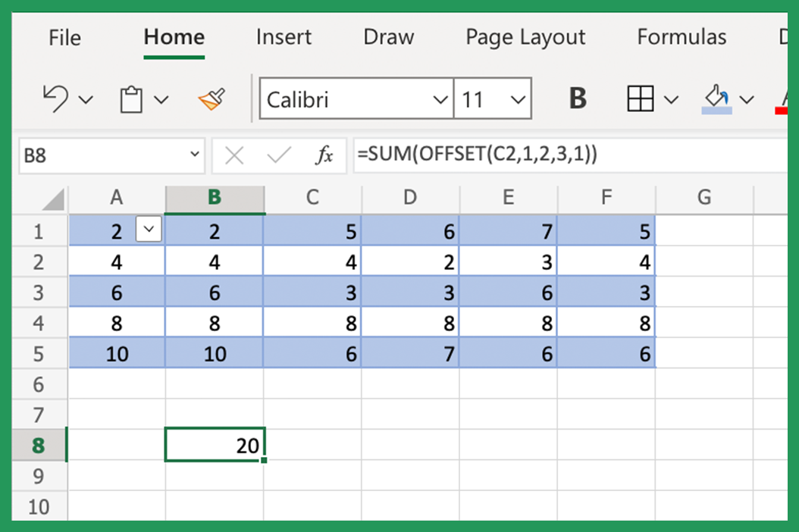Screen dimensions: 799x532
Task: Switch to the Insert tab
Action: point(284,37)
